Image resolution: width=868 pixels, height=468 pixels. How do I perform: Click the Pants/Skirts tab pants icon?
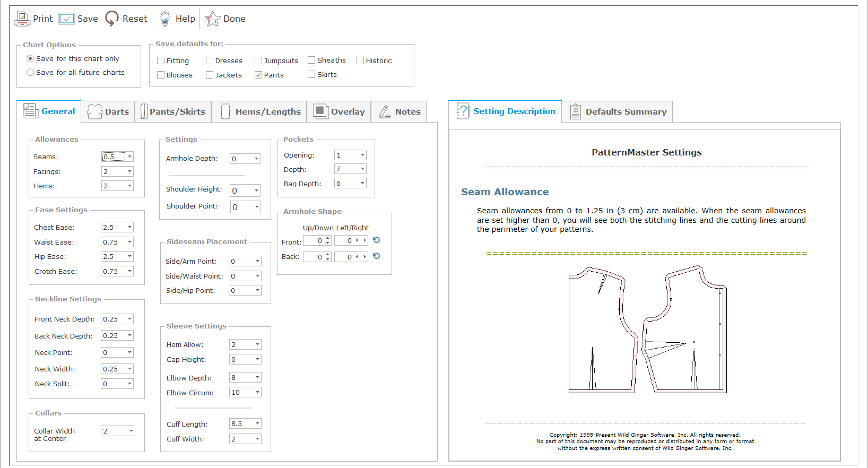pos(144,111)
